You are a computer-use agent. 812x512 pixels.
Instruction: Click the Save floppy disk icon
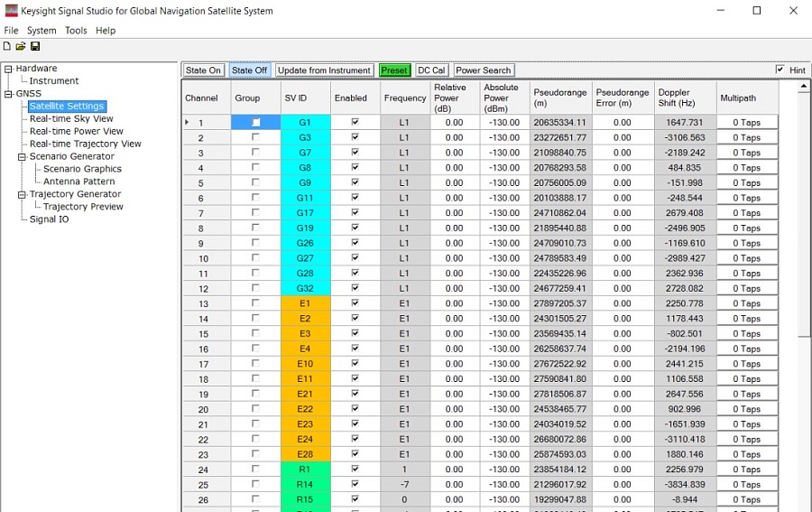[x=35, y=46]
